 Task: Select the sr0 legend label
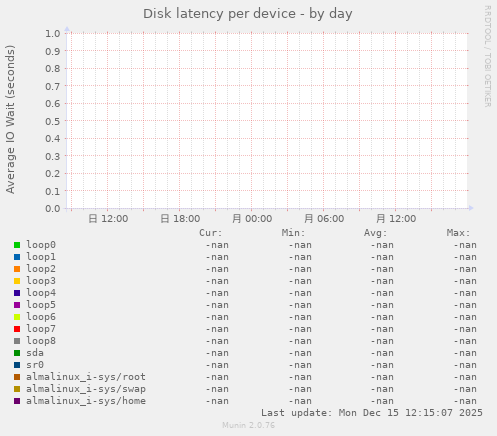(35, 365)
